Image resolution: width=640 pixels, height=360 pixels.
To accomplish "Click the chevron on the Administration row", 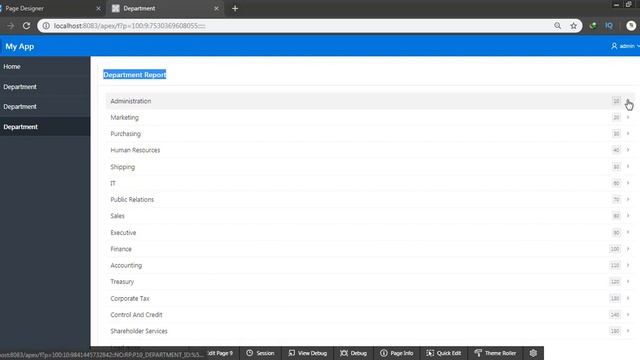I will tap(628, 101).
